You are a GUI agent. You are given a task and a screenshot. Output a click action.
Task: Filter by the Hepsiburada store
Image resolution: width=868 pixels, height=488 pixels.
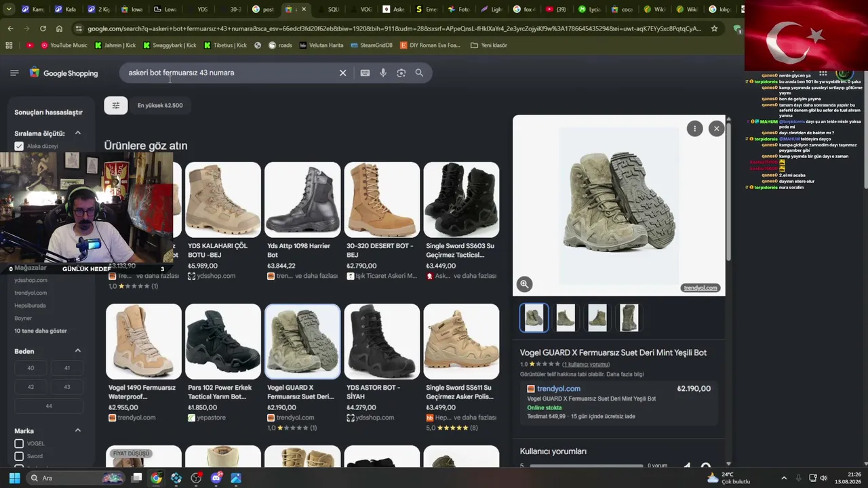(x=30, y=306)
